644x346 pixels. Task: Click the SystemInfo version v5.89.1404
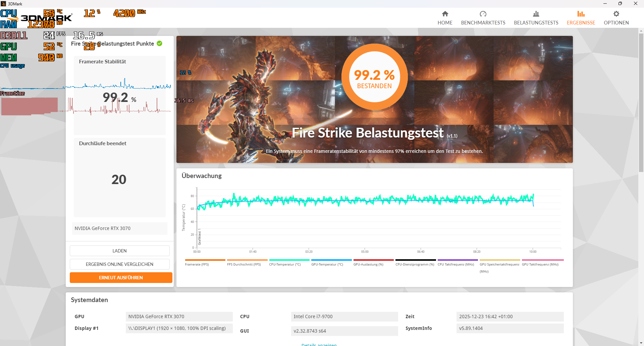[x=510, y=328]
